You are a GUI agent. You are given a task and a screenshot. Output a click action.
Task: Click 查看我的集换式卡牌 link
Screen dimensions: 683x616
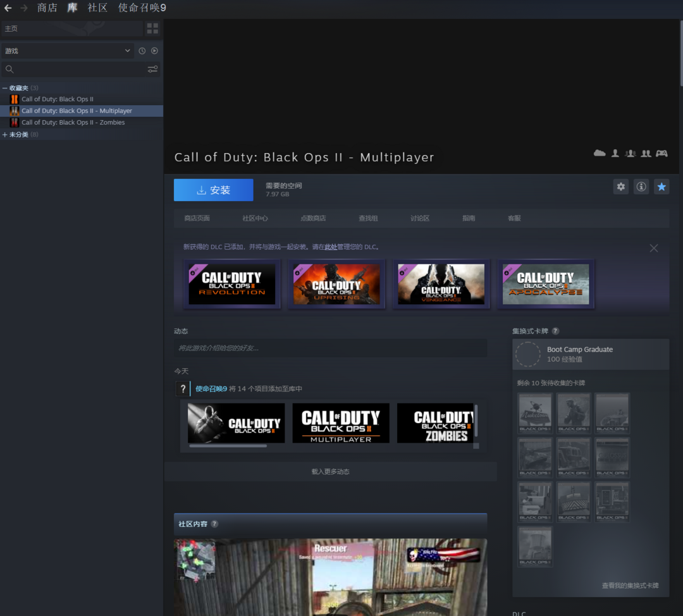tap(631, 586)
